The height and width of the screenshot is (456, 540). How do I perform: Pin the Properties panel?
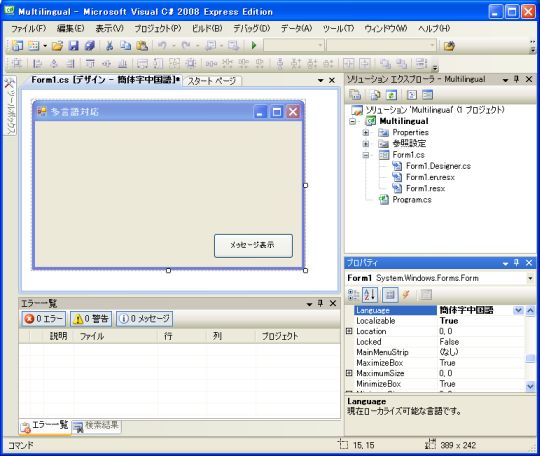coord(516,263)
